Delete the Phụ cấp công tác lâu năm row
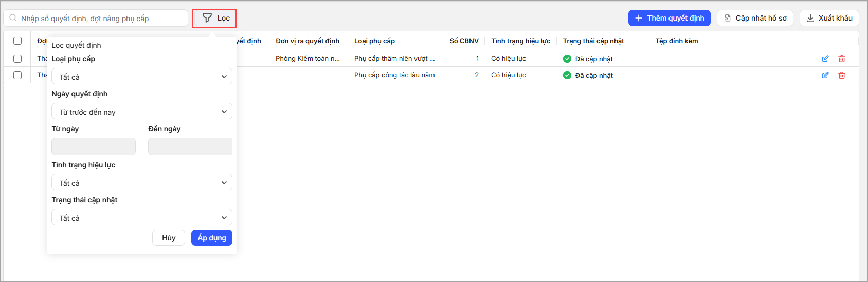Screen dimensions: 868x282 (x=842, y=75)
